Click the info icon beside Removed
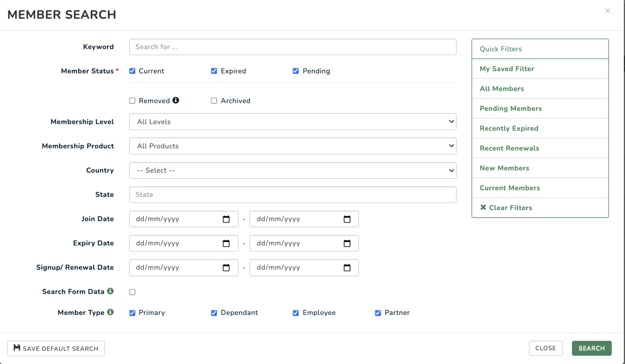The width and height of the screenshot is (625, 364). [177, 100]
